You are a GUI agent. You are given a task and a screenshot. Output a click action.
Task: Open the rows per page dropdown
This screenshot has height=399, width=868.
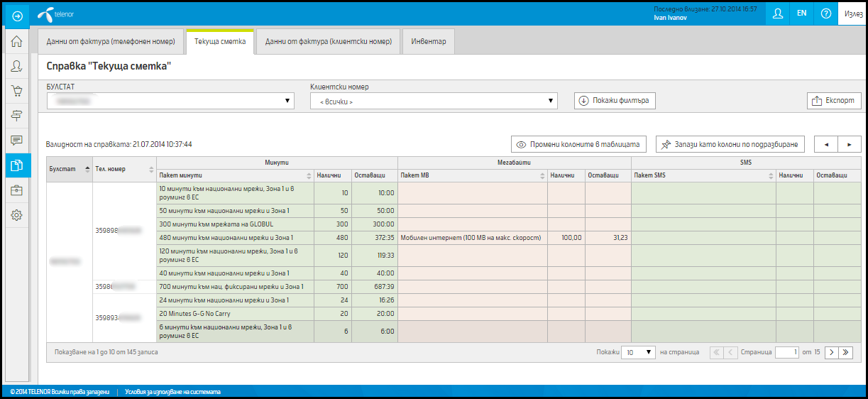tap(639, 352)
